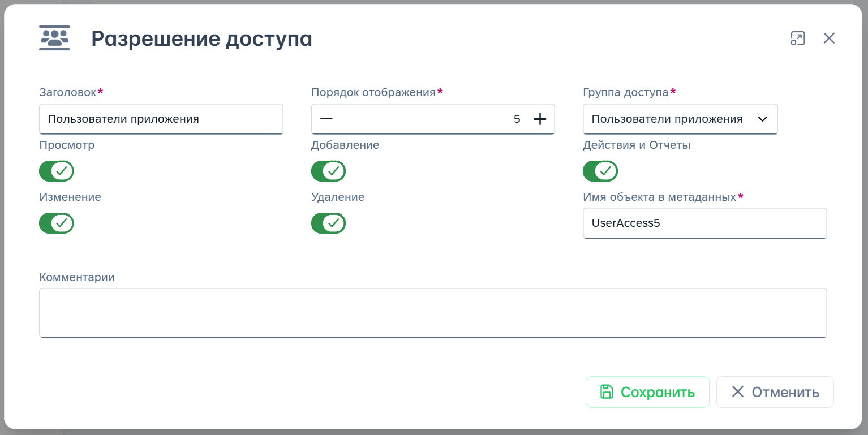Increase Порядок отображения with plus button
This screenshot has width=868, height=435.
540,119
